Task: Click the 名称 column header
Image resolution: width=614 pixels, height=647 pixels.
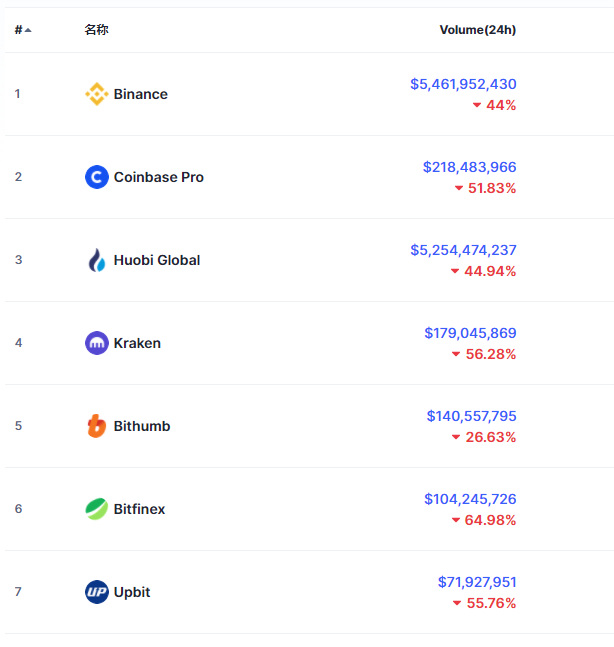Action: pos(96,30)
